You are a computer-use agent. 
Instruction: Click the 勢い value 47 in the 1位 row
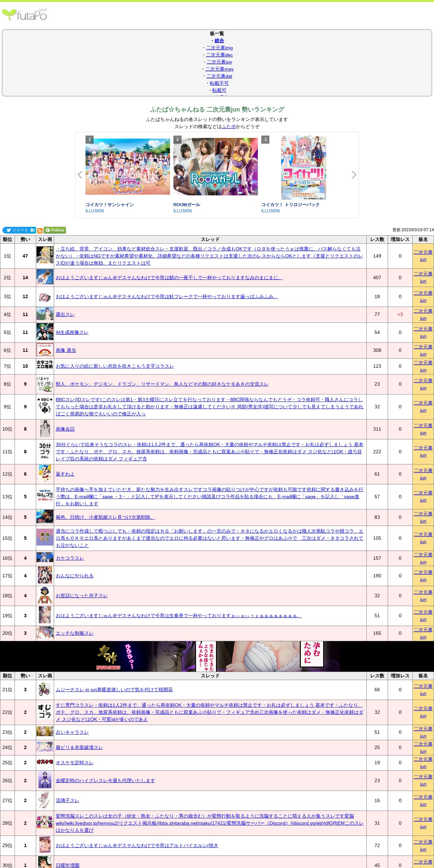25,256
